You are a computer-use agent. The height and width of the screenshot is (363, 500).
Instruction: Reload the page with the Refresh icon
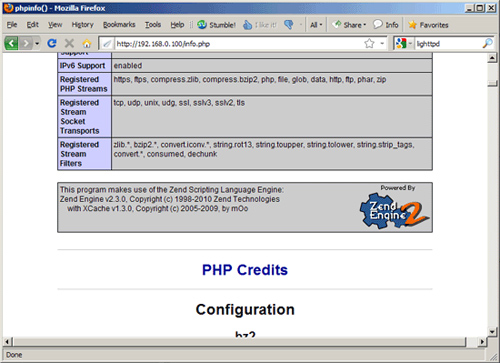tap(52, 43)
